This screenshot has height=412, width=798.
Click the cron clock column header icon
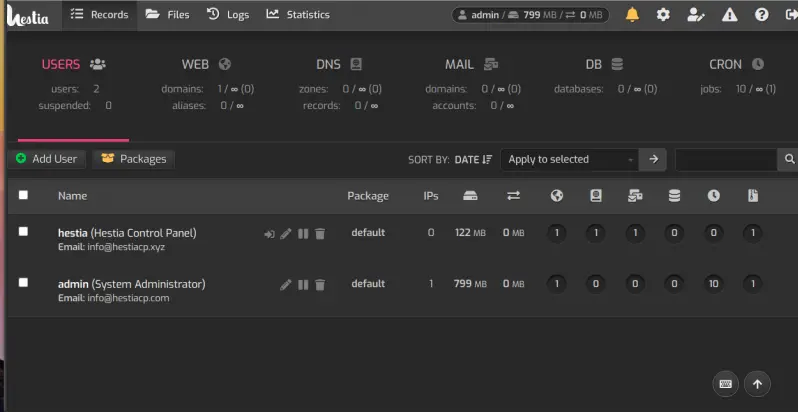[714, 196]
